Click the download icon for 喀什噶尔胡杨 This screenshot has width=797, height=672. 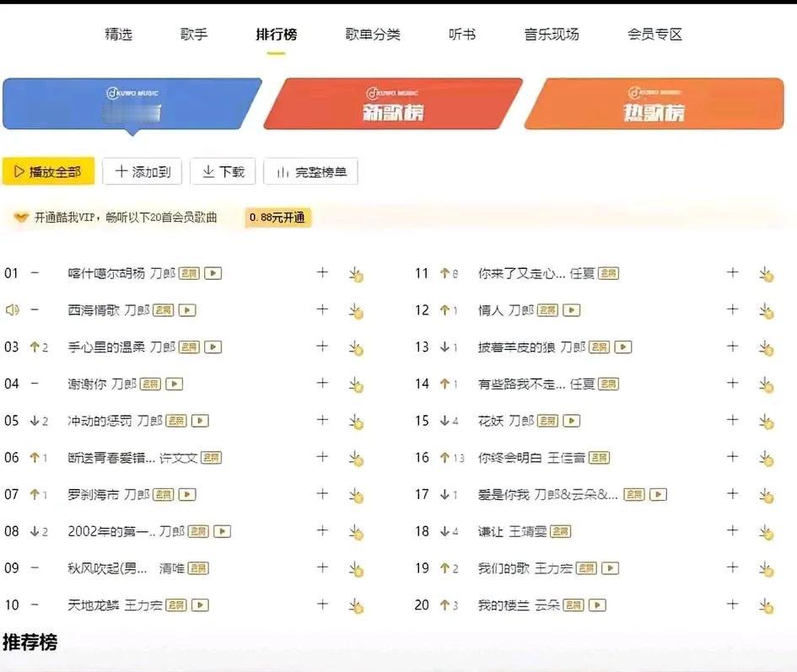point(356,274)
